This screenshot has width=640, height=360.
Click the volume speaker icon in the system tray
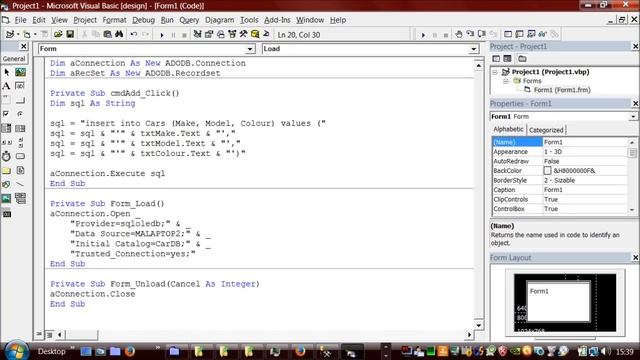point(606,351)
